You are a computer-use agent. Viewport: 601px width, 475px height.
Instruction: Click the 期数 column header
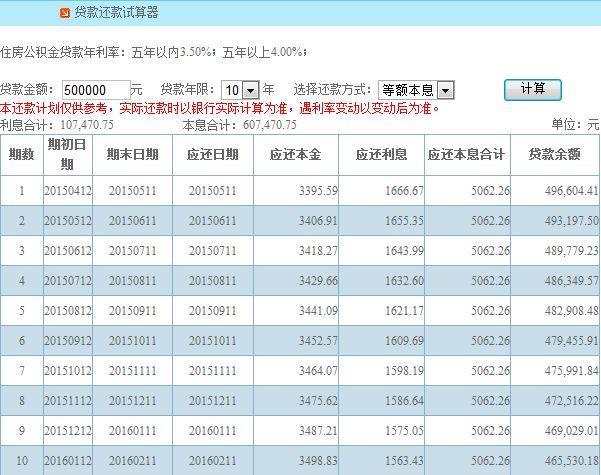tap(21, 155)
